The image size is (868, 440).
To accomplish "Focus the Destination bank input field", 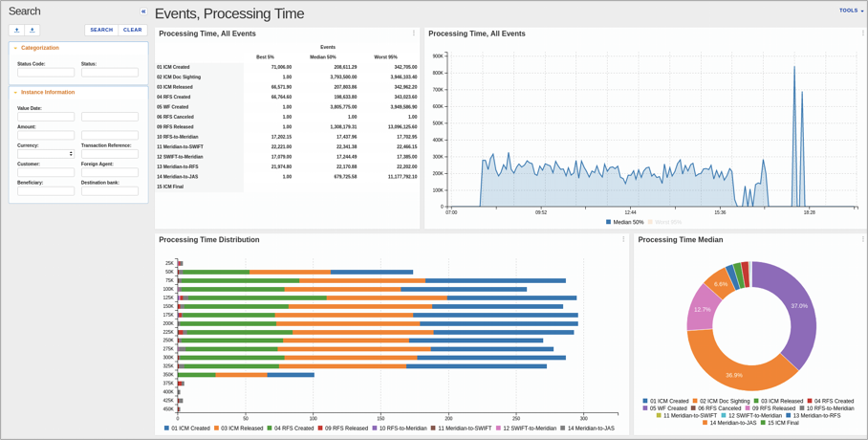I will [110, 190].
